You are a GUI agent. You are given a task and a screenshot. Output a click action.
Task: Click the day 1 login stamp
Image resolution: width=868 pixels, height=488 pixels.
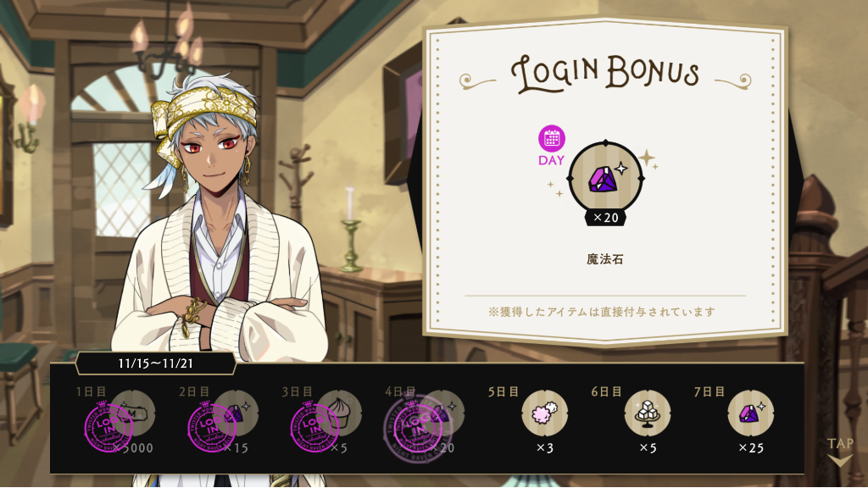click(x=108, y=427)
